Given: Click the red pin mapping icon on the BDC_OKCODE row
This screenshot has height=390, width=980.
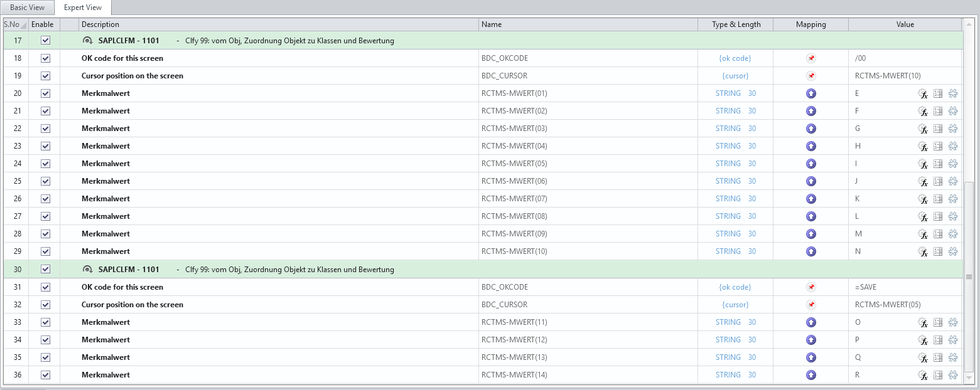Looking at the screenshot, I should (811, 58).
